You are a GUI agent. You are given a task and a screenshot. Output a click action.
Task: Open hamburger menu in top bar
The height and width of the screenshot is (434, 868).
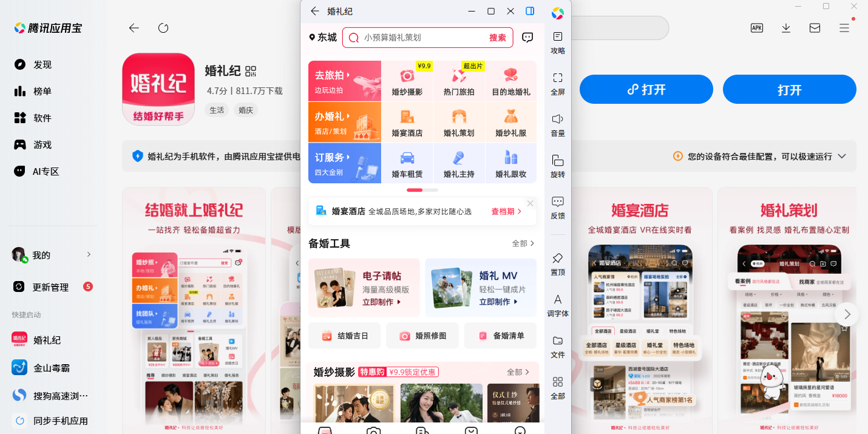click(844, 28)
